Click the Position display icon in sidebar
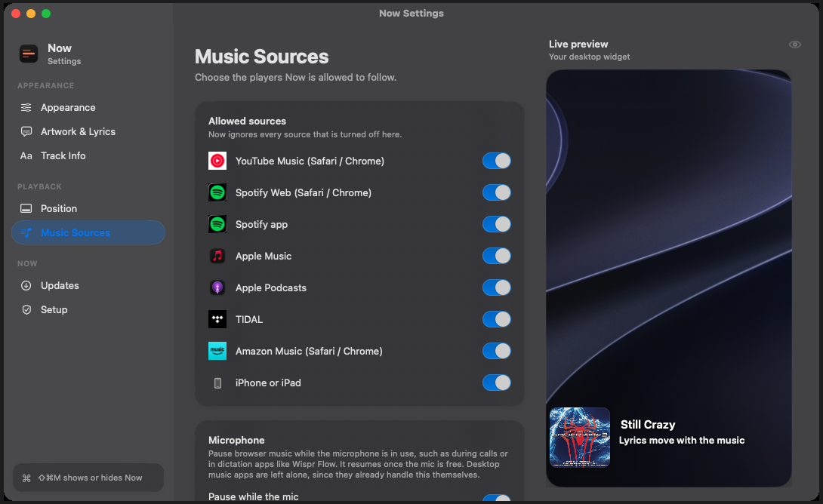The width and height of the screenshot is (823, 504). coord(26,209)
